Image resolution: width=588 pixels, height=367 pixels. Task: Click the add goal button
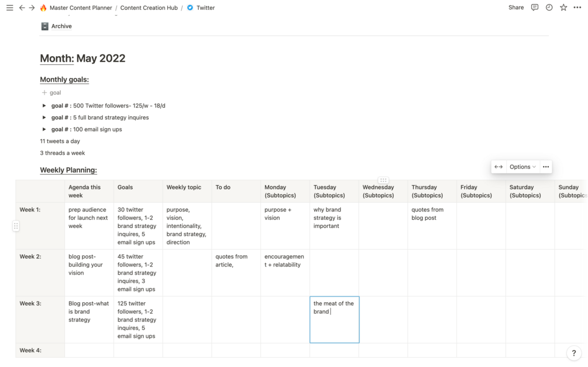(x=51, y=92)
